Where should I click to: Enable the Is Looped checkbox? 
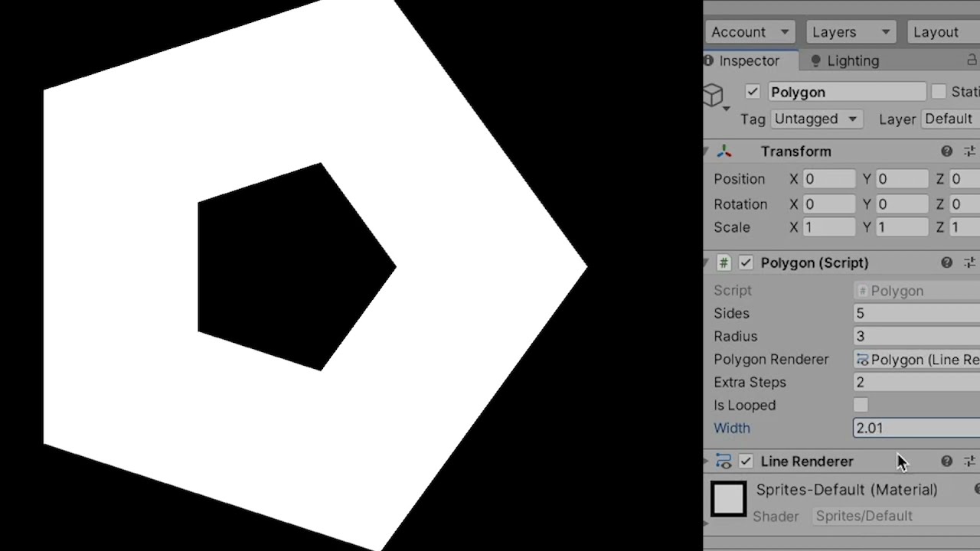(861, 405)
